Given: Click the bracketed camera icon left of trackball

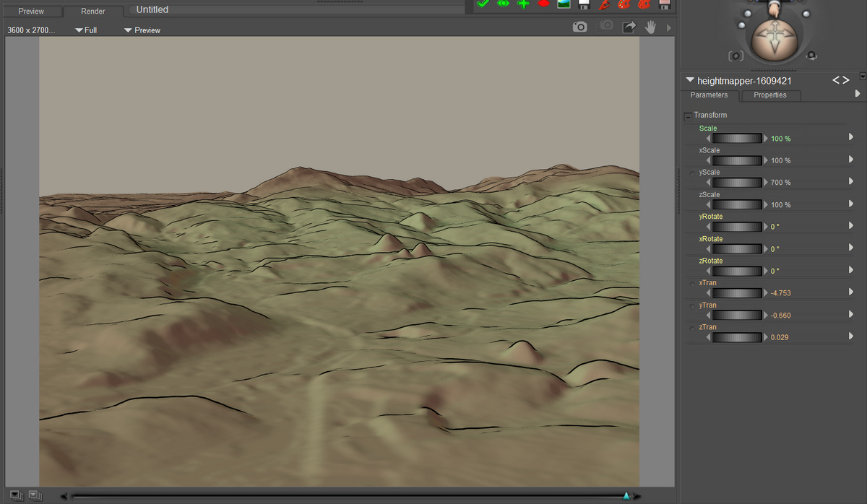Looking at the screenshot, I should [736, 56].
